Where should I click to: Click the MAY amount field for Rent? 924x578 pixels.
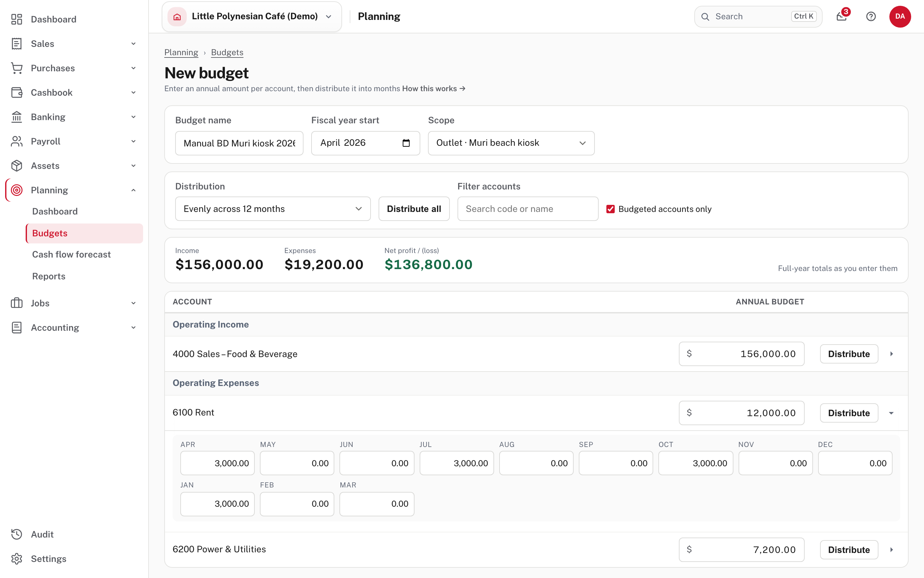(297, 463)
